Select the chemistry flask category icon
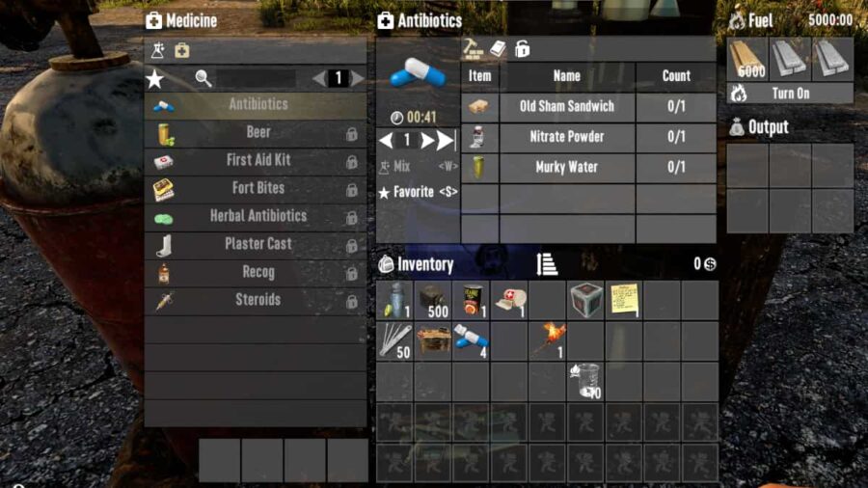 158,51
